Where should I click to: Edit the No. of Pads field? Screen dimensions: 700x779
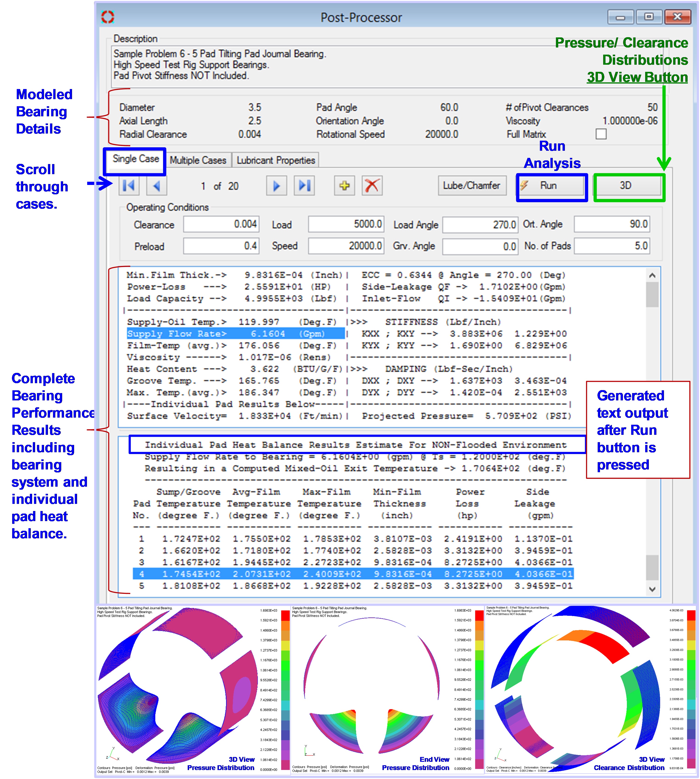point(612,246)
